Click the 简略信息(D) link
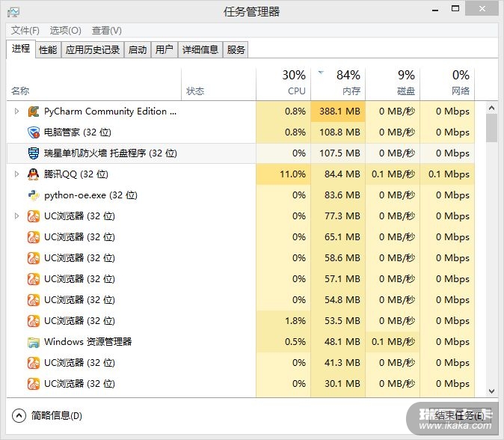 [57, 416]
